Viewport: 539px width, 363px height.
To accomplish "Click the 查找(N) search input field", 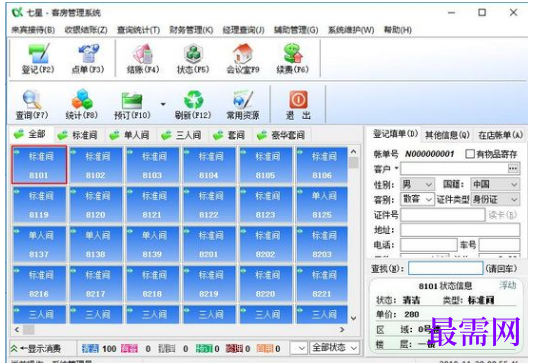I will click(x=446, y=268).
